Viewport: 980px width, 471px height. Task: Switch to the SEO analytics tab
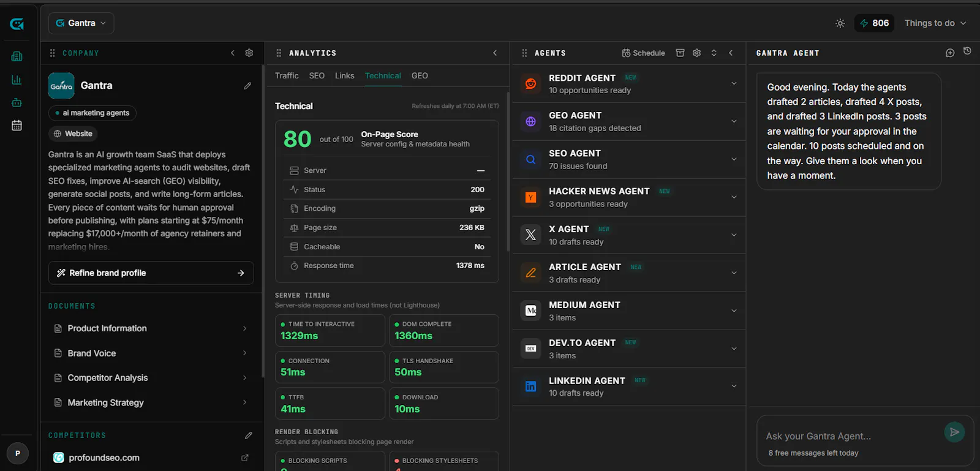coord(317,76)
